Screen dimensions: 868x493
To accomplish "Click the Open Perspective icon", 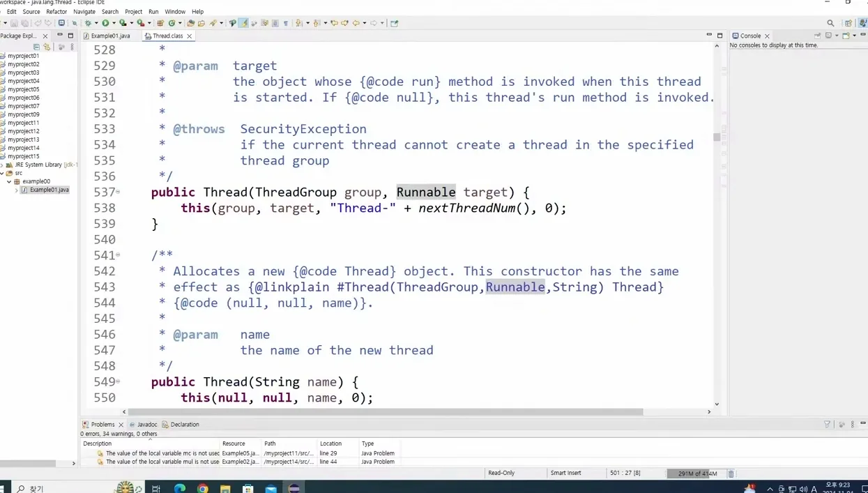I will click(x=848, y=23).
